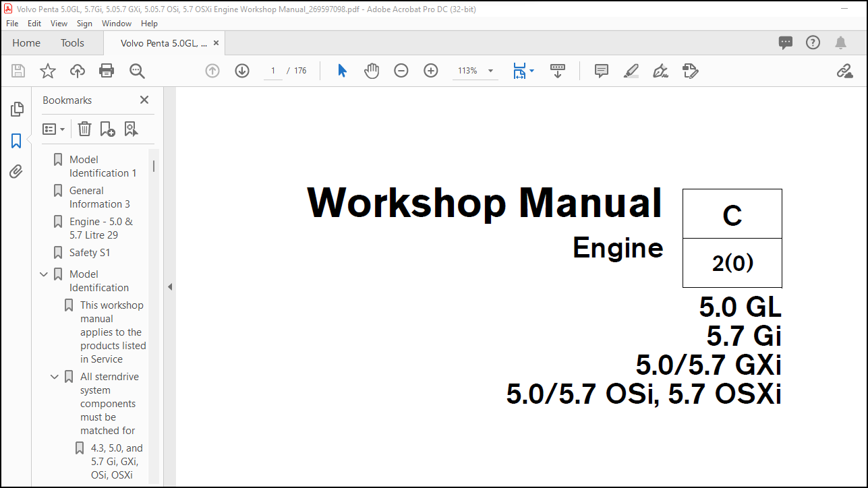
Task: Zoom in with plus button
Action: 431,71
